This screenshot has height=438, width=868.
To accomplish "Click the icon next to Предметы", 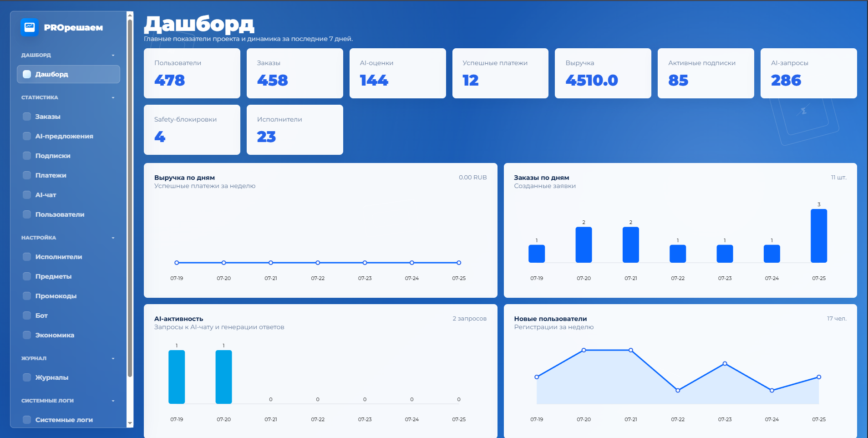I will pos(27,276).
